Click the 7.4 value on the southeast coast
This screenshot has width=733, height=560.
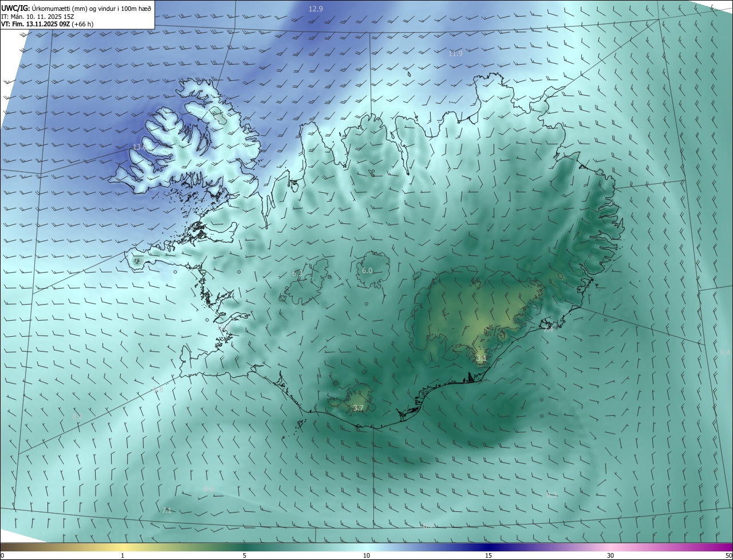tap(549, 330)
